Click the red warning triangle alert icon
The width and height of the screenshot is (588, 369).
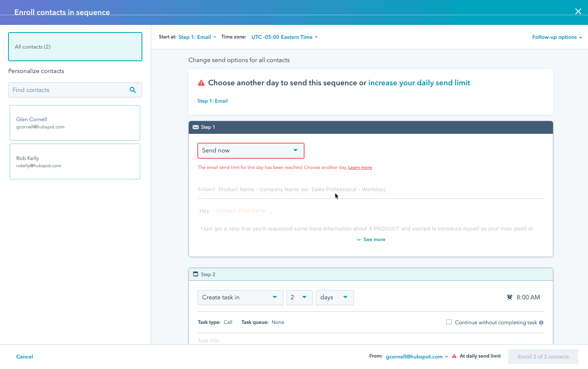click(x=201, y=83)
